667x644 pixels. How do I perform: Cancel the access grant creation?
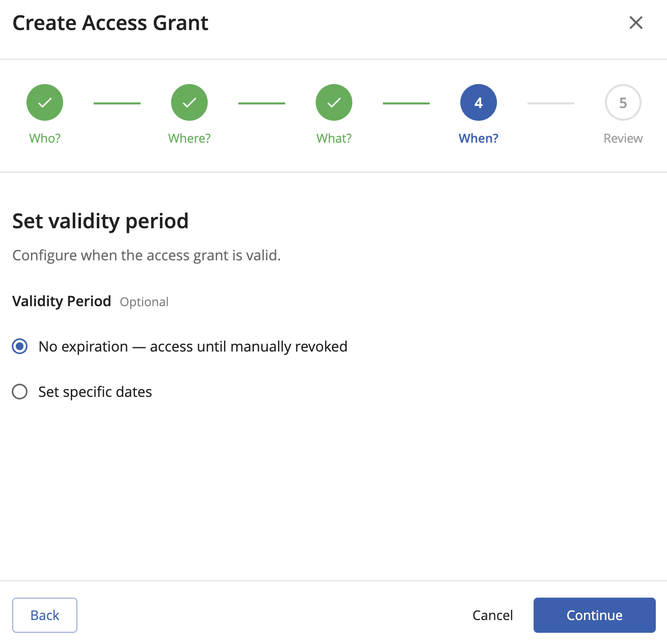point(493,615)
